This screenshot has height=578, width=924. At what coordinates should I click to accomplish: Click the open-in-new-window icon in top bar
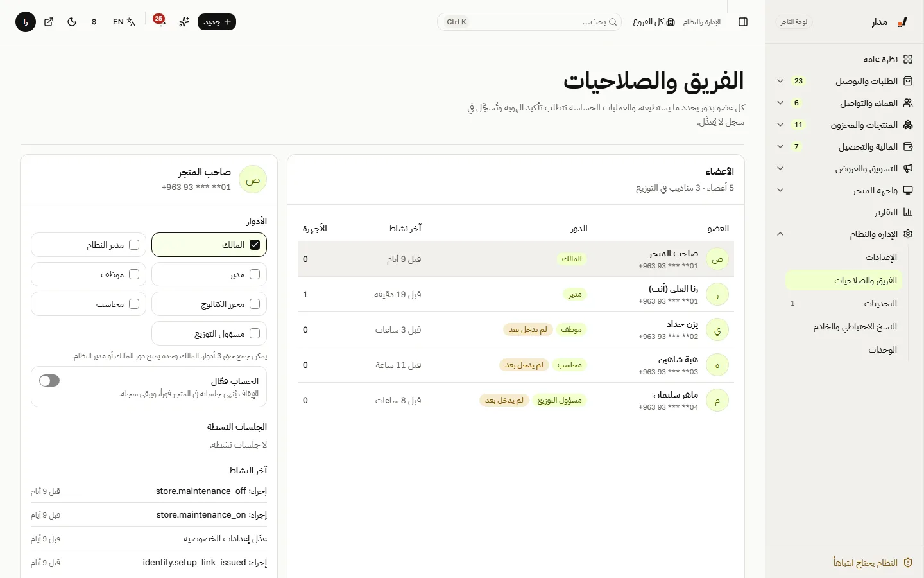click(49, 22)
